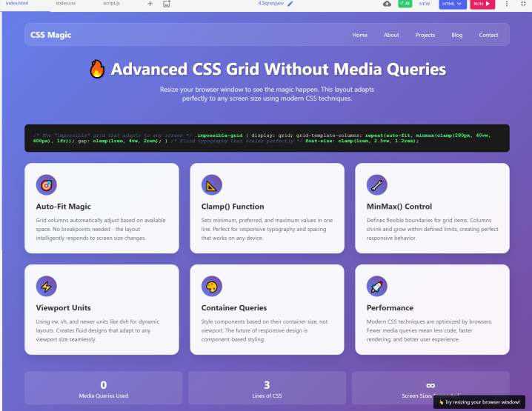
Task: Click the target icon on Auto-Fit Magic card
Action: click(46, 185)
